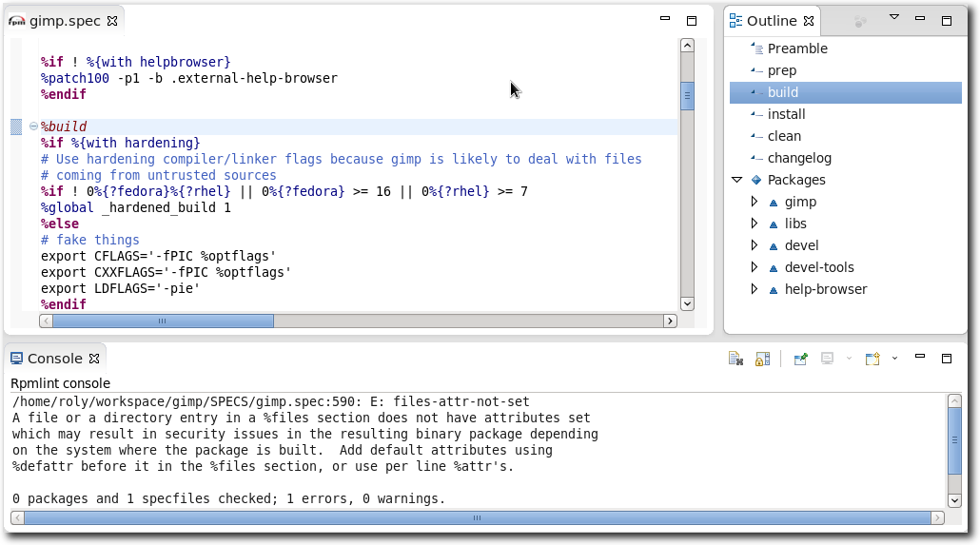The width and height of the screenshot is (980, 545).
Task: Click the editor's horizontal scroll right arrow
Action: point(671,321)
